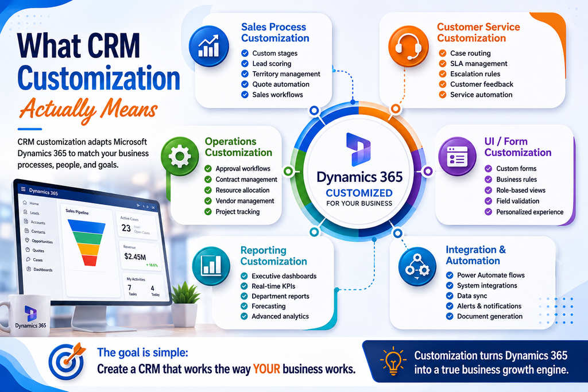Click the checkmark beside SLA management

click(x=443, y=64)
